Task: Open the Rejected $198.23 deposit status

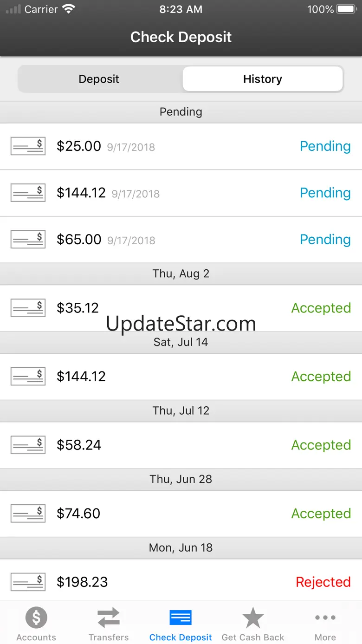Action: click(323, 582)
